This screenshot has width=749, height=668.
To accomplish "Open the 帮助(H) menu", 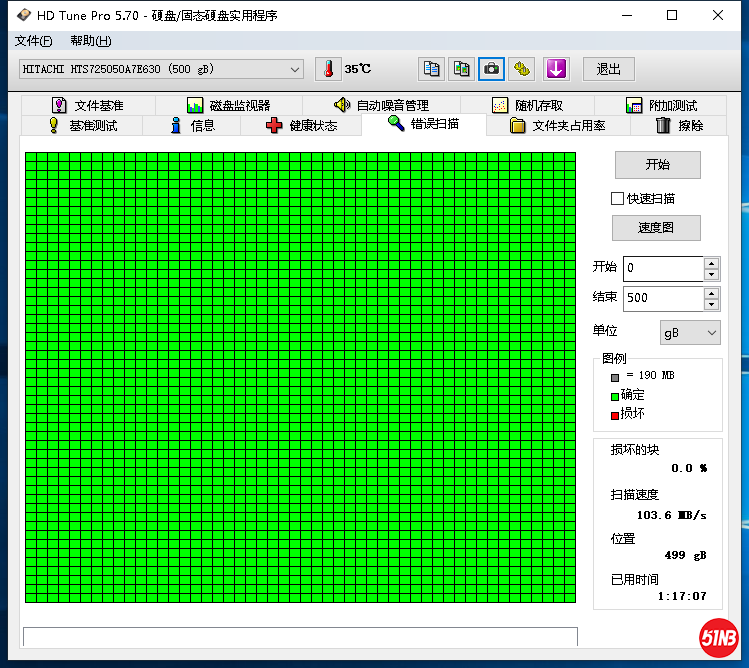I will point(90,41).
